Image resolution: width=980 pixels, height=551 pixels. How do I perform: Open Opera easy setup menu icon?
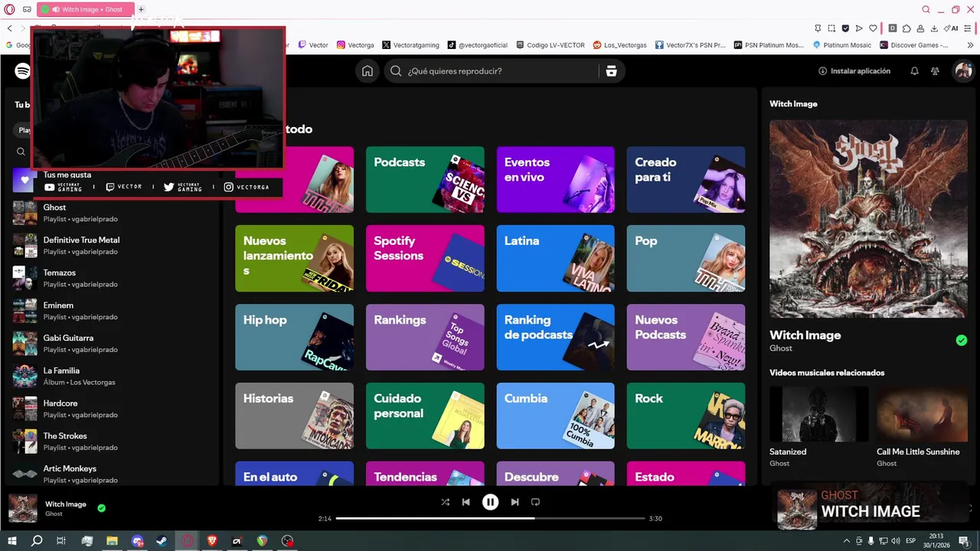(969, 28)
